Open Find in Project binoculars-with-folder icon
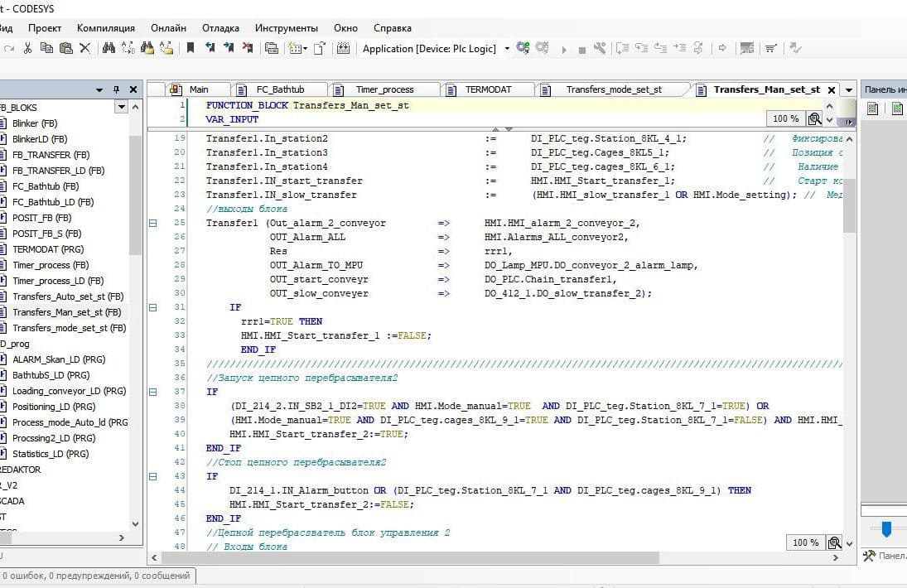Screen dimensions: 907x588 [x=147, y=49]
